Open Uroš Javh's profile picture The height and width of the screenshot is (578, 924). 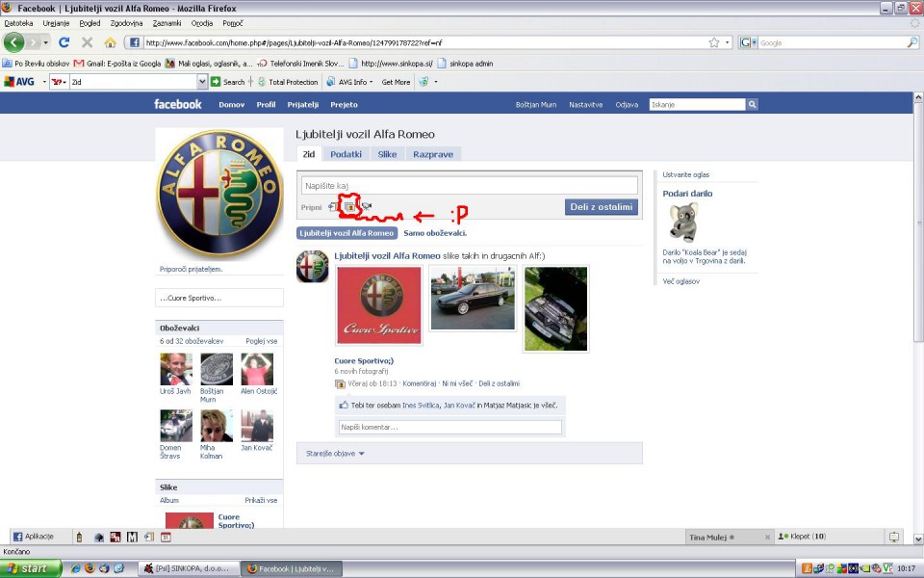(175, 369)
